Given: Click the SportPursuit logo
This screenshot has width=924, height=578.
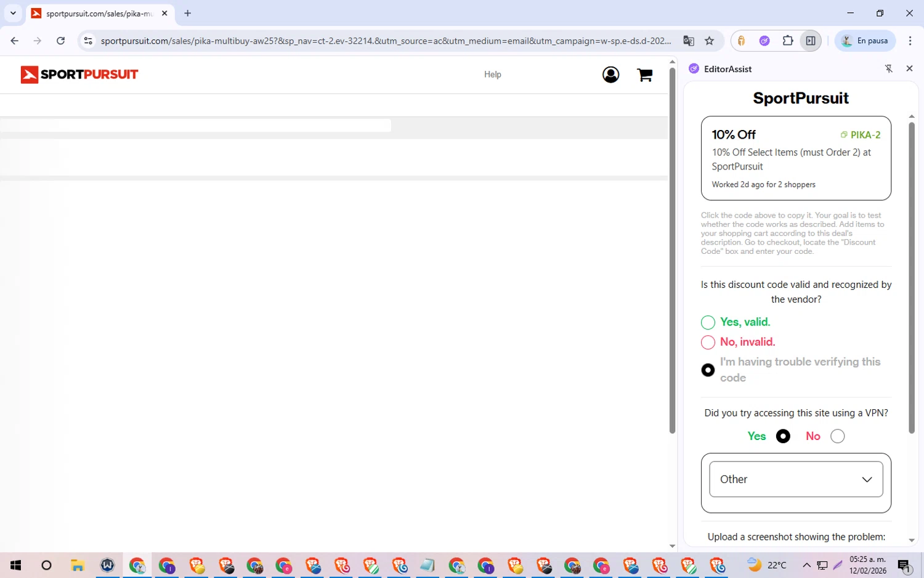Looking at the screenshot, I should tap(79, 75).
